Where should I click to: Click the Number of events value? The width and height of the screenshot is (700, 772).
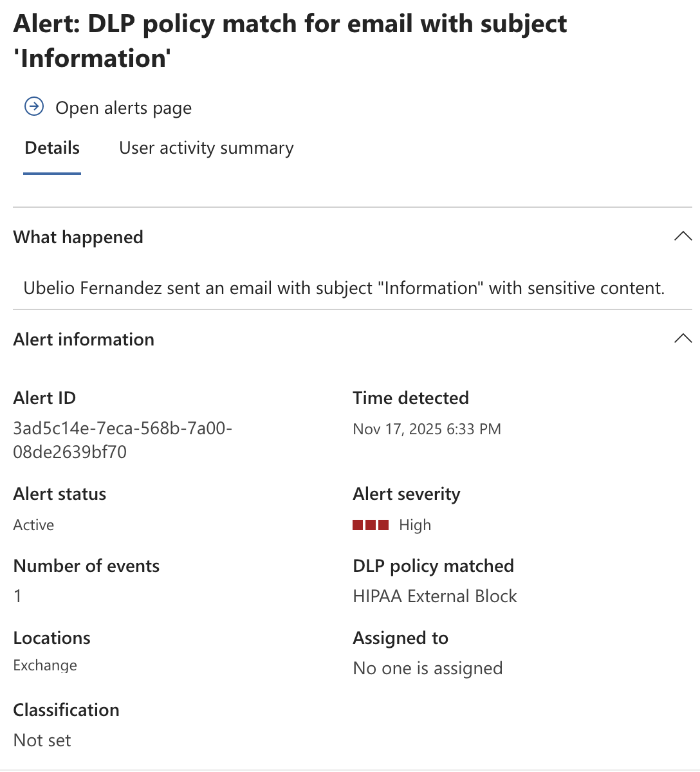pos(18,596)
